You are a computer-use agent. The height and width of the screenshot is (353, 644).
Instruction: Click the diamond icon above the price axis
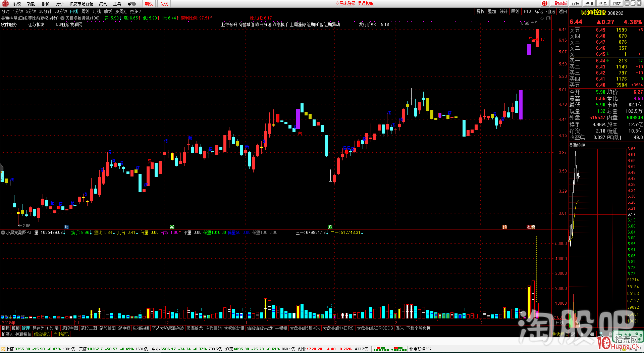pos(542,18)
